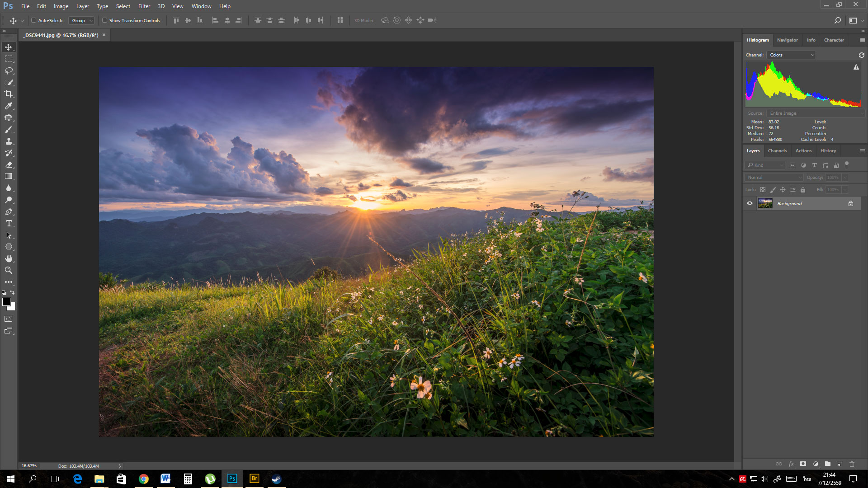Toggle the filter for pixel layers

click(792, 165)
